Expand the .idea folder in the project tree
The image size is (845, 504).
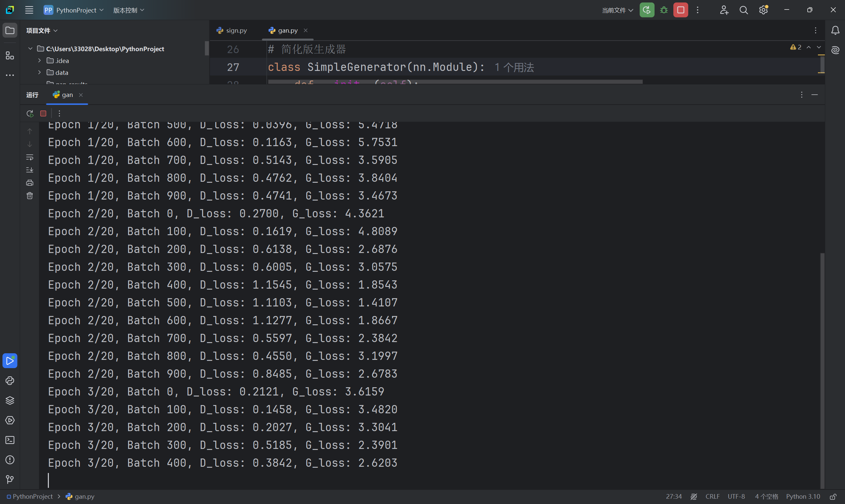point(39,60)
